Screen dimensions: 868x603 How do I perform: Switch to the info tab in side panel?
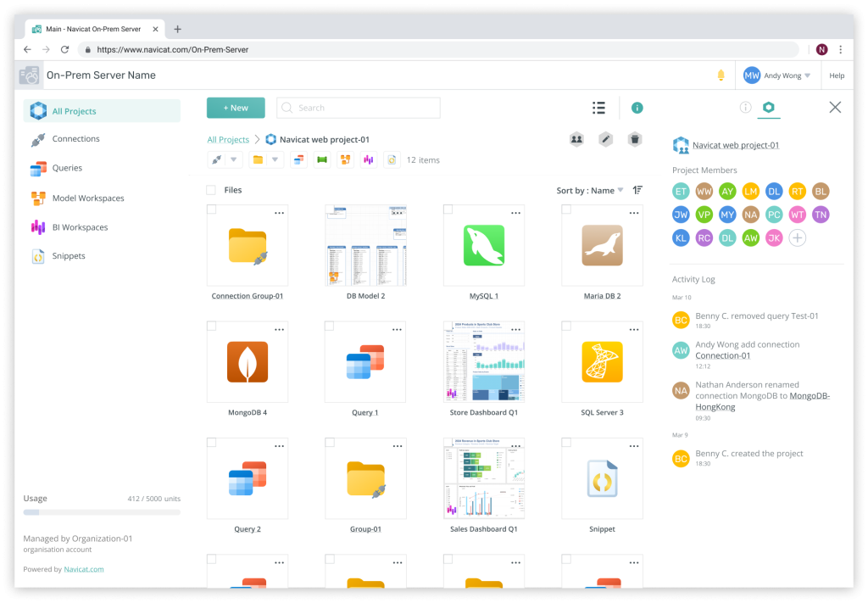click(745, 108)
